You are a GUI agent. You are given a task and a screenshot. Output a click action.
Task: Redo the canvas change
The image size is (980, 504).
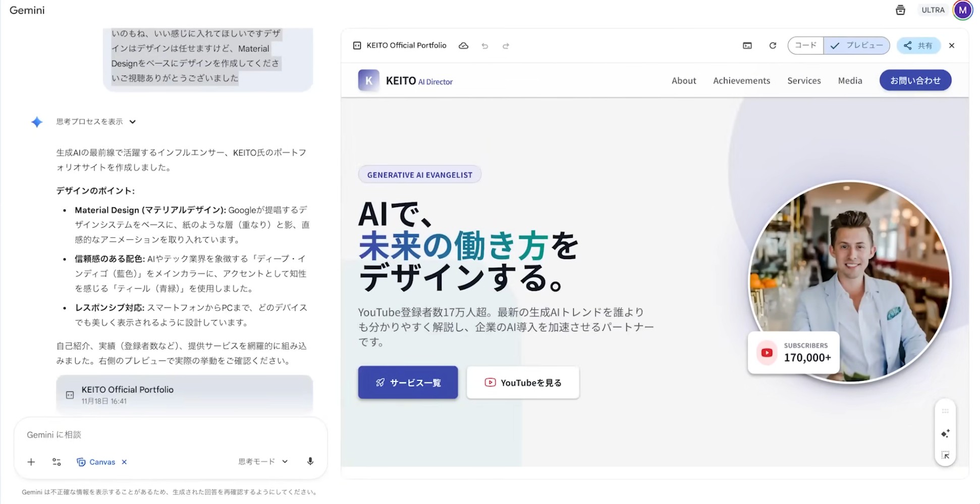(x=506, y=46)
